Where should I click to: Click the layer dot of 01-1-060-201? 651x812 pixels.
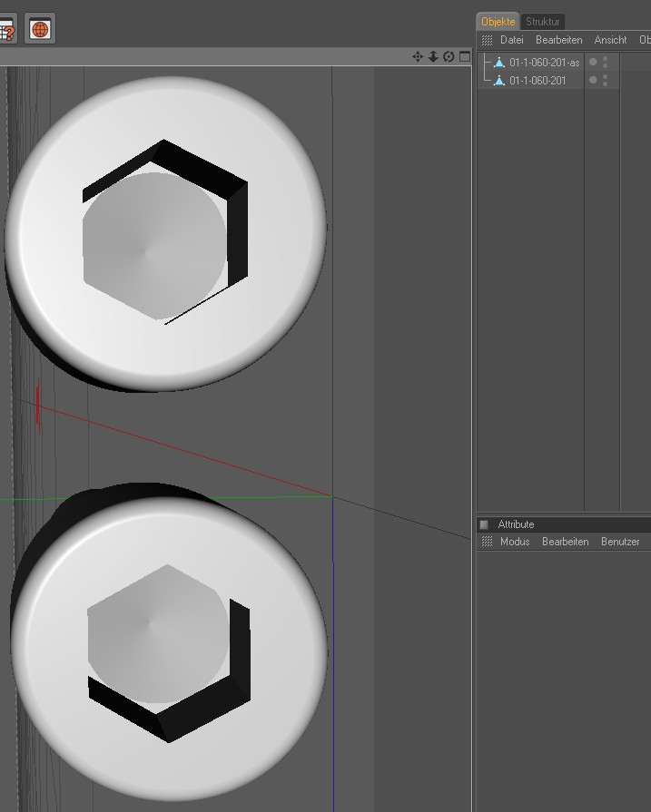[x=593, y=80]
